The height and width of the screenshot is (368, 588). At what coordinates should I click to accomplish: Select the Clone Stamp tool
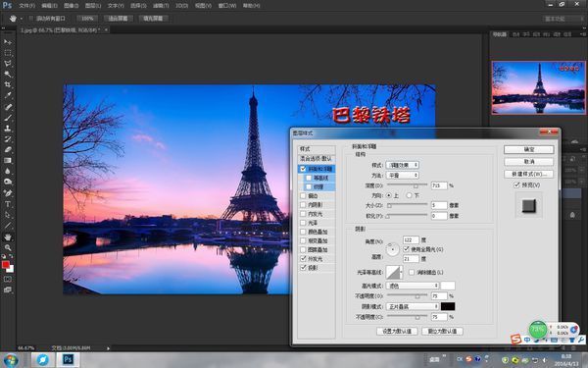pos(8,128)
